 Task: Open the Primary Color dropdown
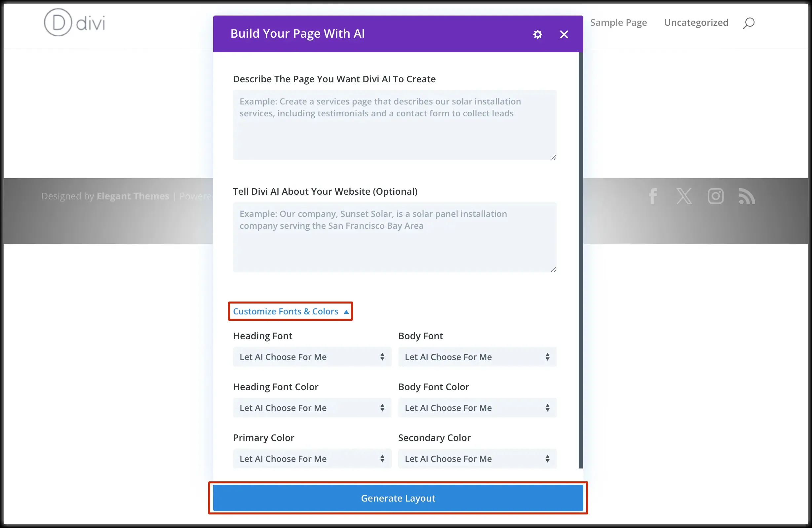click(x=312, y=458)
